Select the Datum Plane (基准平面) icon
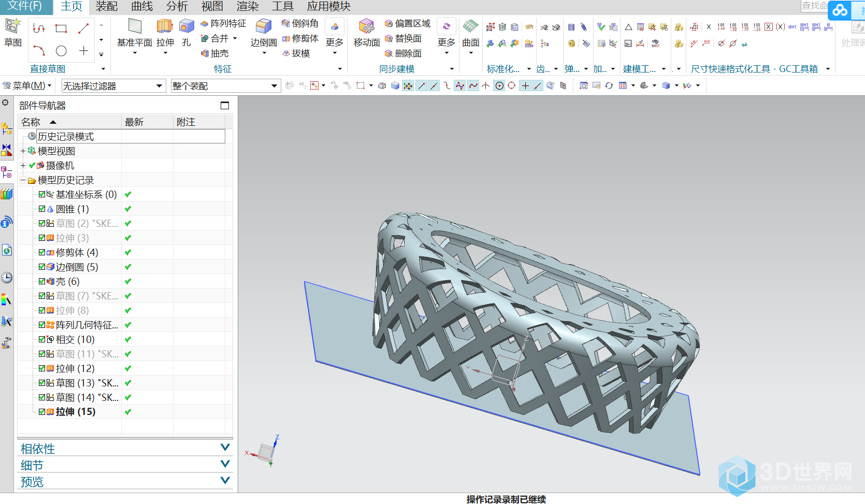This screenshot has width=865, height=504. (x=135, y=26)
